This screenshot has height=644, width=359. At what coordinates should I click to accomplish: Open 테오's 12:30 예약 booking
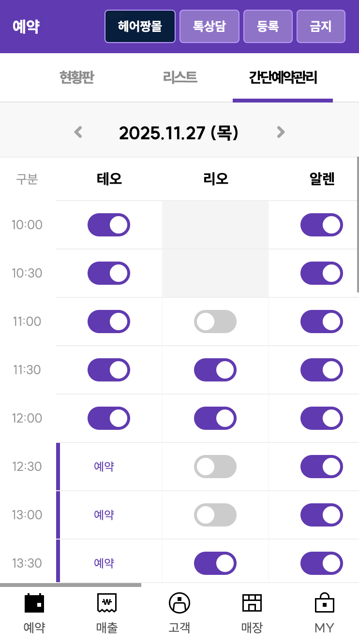[104, 467]
